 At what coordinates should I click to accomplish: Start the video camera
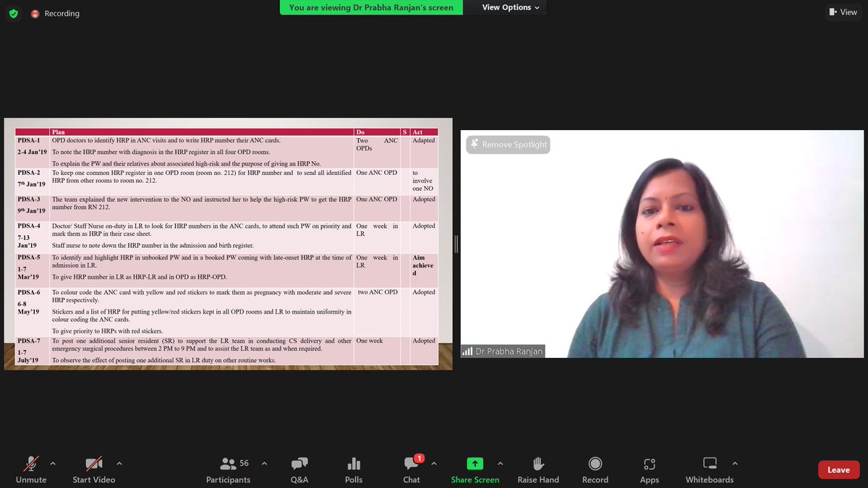[x=93, y=469]
